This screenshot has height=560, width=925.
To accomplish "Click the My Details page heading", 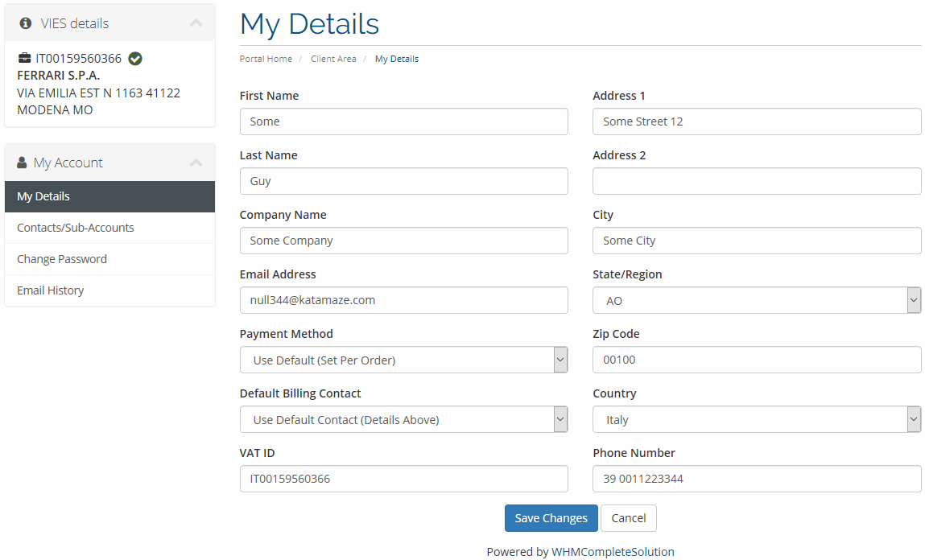I will pos(310,25).
